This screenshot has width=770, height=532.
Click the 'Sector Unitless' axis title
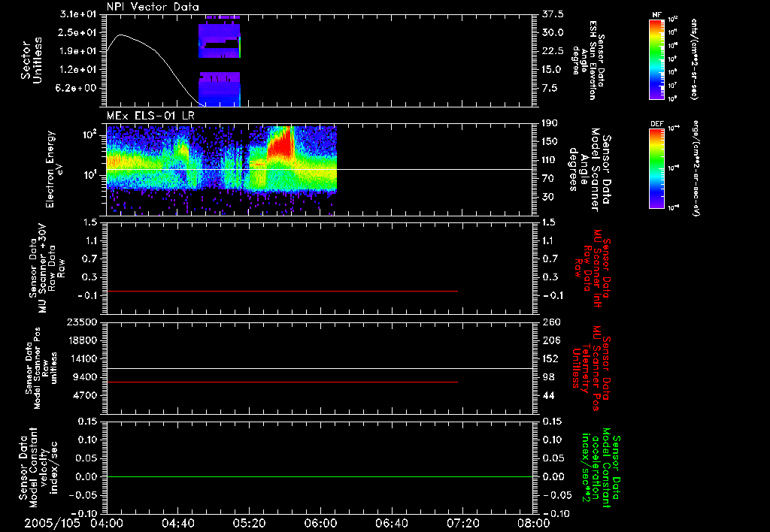coord(32,60)
